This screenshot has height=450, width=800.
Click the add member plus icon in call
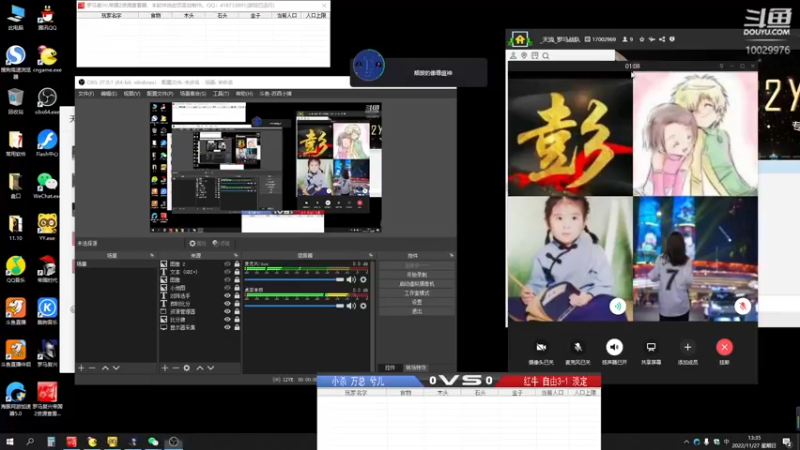pyautogui.click(x=687, y=347)
